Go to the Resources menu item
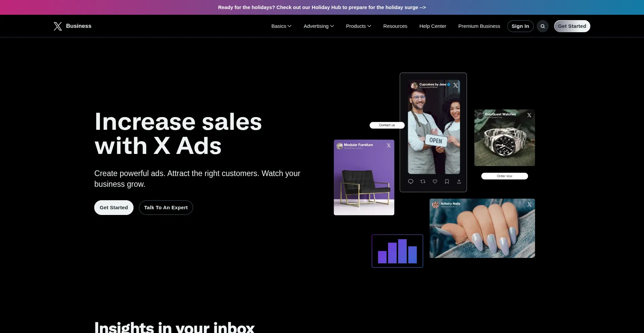Viewport: 644px width, 333px height. point(395,26)
